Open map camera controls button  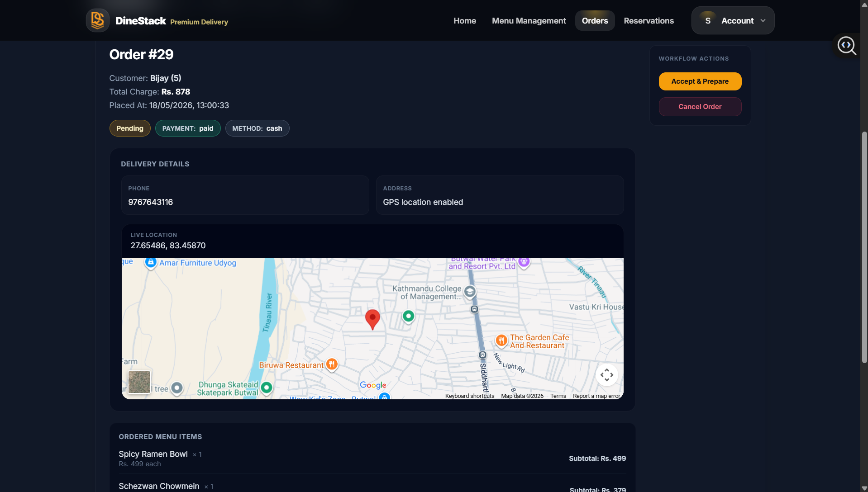point(607,375)
